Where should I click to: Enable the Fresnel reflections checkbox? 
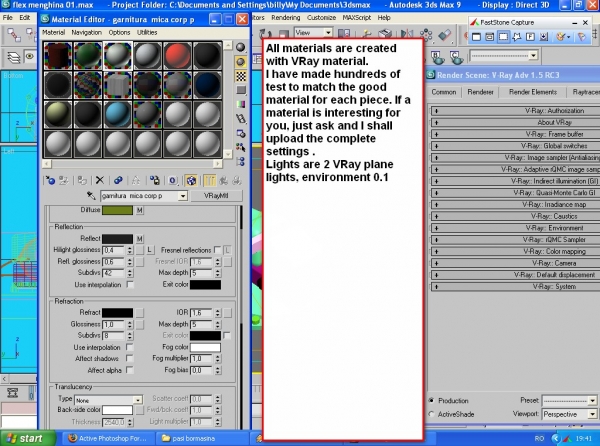tap(217, 250)
